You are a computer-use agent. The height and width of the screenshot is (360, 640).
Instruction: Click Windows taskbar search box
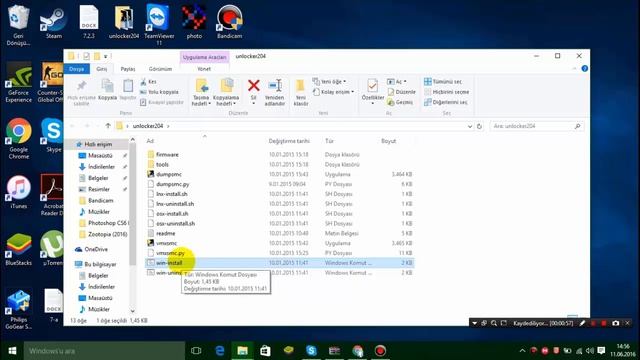tap(104, 351)
